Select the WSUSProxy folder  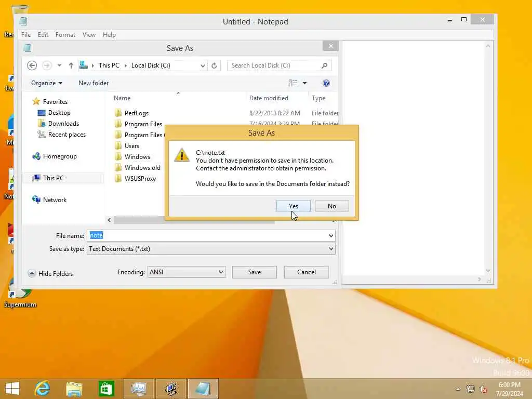(140, 179)
